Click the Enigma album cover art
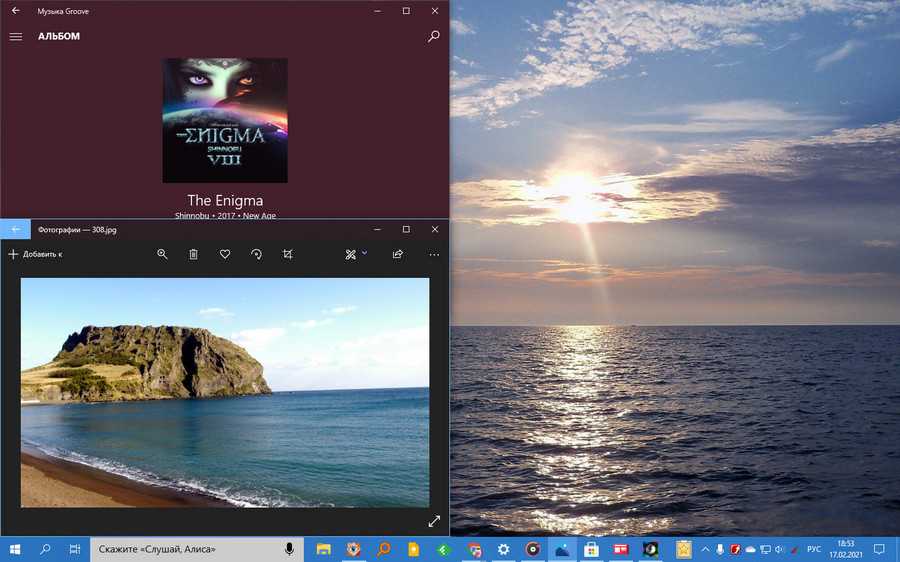Image resolution: width=900 pixels, height=562 pixels. tap(225, 120)
